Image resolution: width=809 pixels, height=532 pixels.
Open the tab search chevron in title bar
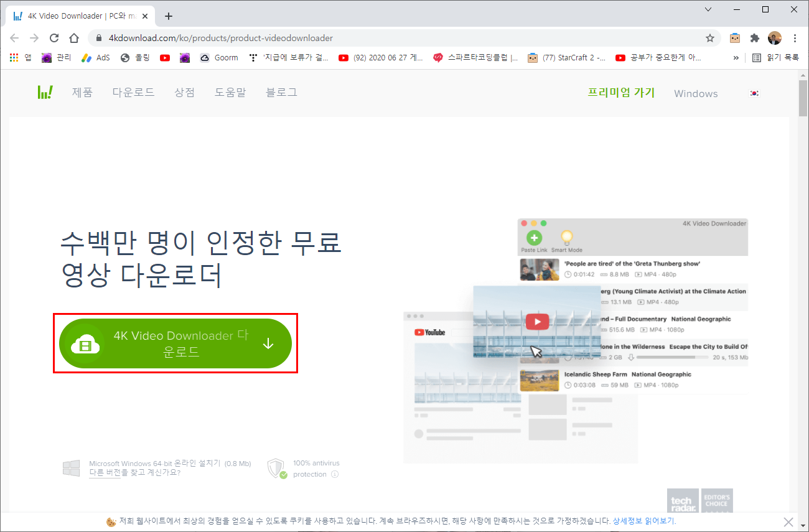(x=708, y=9)
